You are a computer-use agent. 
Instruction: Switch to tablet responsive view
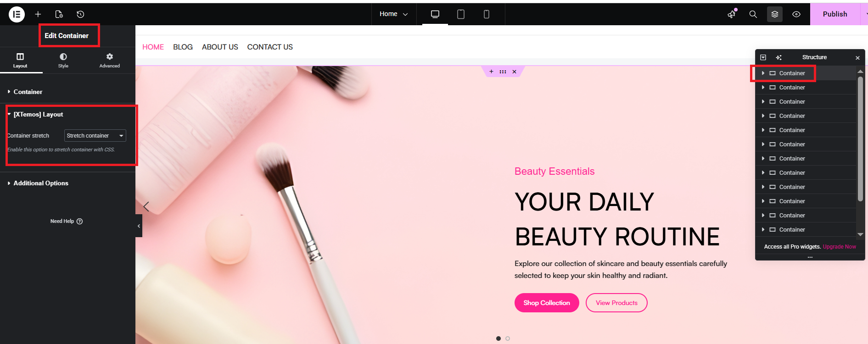461,14
